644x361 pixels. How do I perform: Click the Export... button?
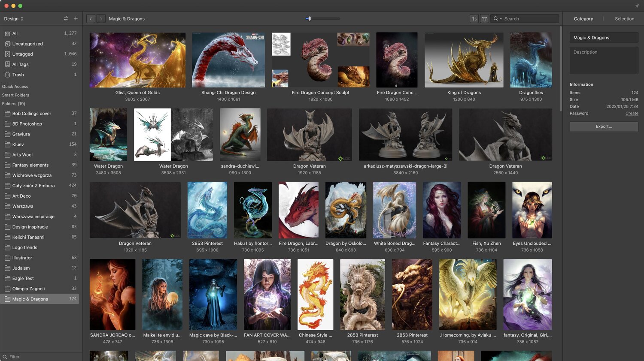coord(604,126)
